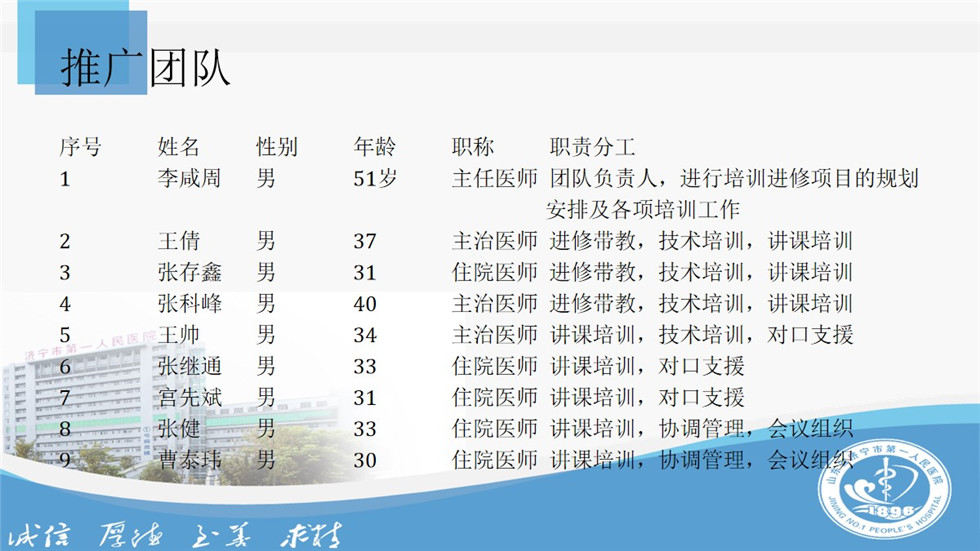Image resolution: width=980 pixels, height=551 pixels.
Task: Click the name 张健
Action: pyautogui.click(x=179, y=429)
